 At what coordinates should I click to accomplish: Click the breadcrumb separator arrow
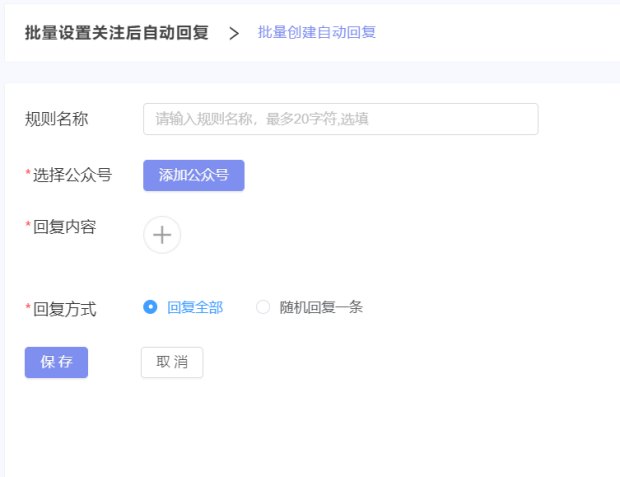coord(234,33)
